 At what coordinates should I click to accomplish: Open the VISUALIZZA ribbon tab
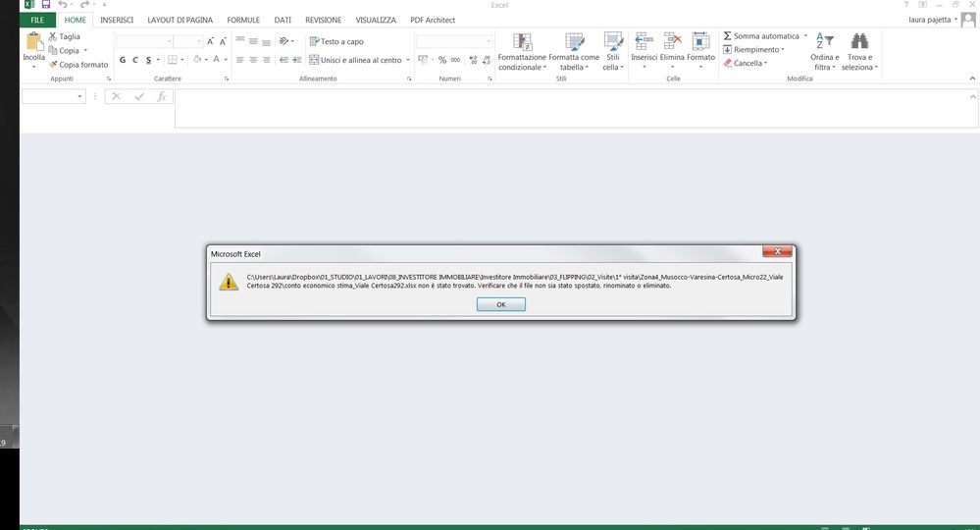(376, 20)
